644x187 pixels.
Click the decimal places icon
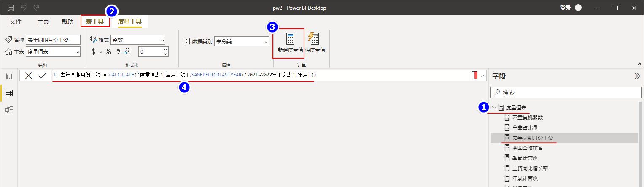coord(127,51)
